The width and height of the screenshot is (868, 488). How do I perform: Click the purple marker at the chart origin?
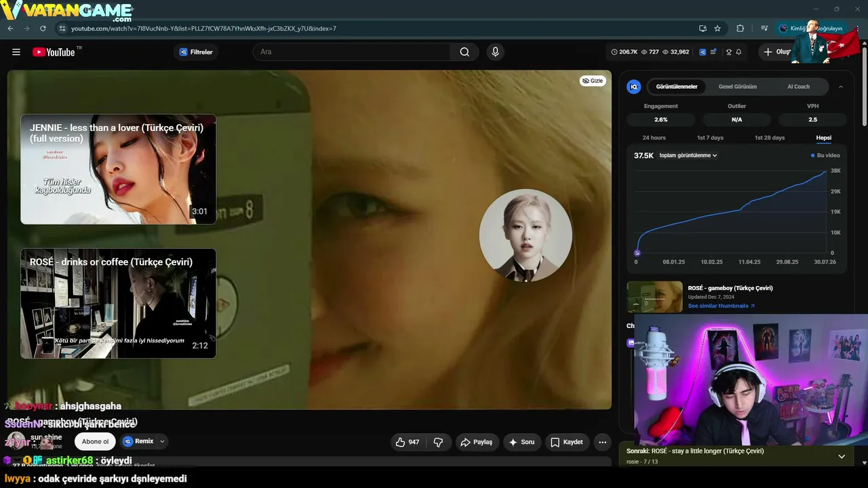pyautogui.click(x=637, y=252)
